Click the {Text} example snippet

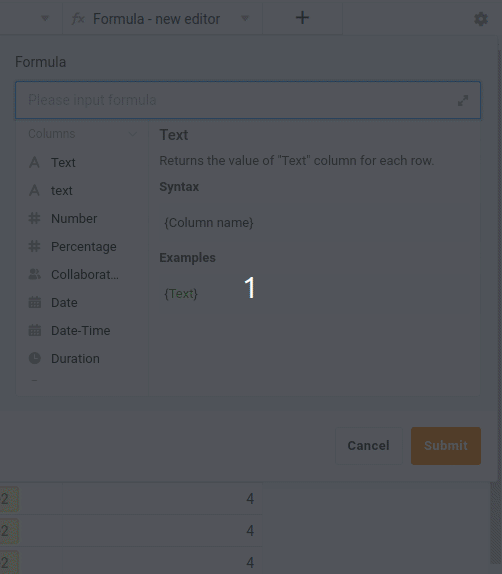click(x=181, y=293)
